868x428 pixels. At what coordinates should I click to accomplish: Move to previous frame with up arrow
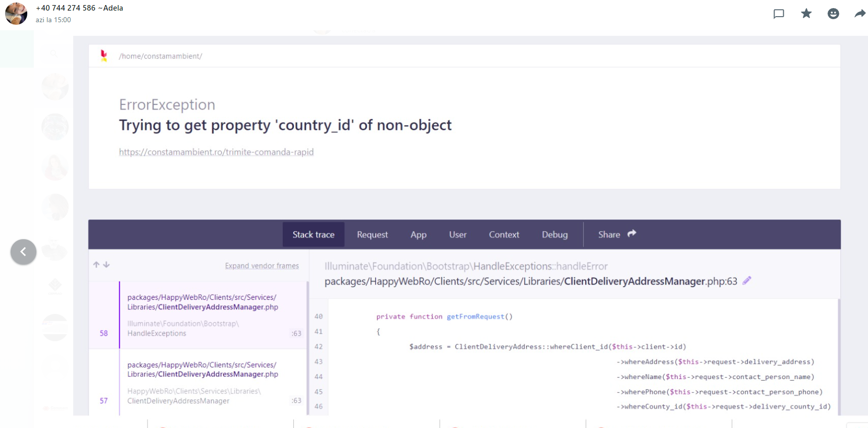pos(96,264)
